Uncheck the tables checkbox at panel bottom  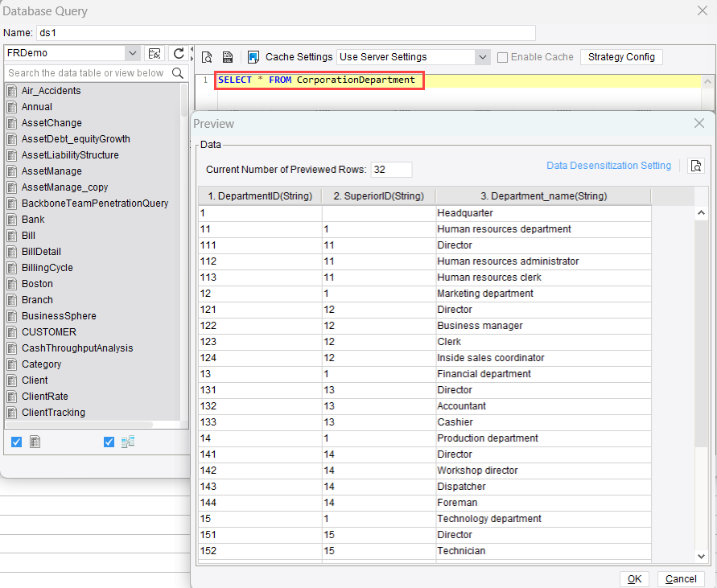(16, 442)
